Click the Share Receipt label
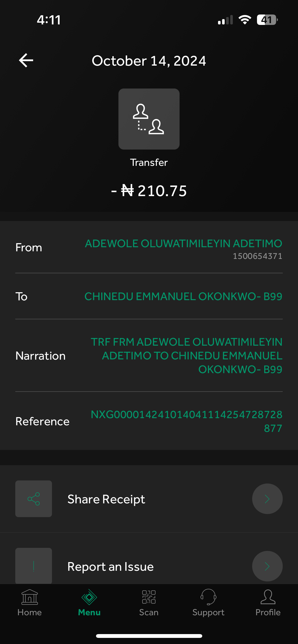This screenshot has width=298, height=644. pyautogui.click(x=106, y=499)
